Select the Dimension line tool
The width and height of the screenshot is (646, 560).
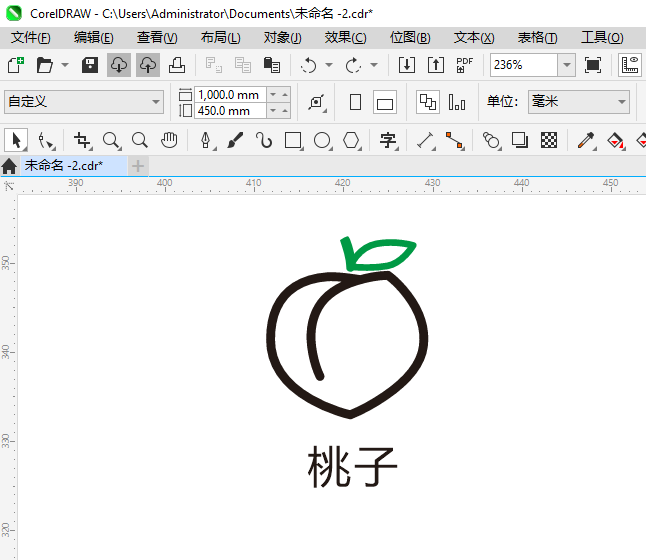[426, 141]
